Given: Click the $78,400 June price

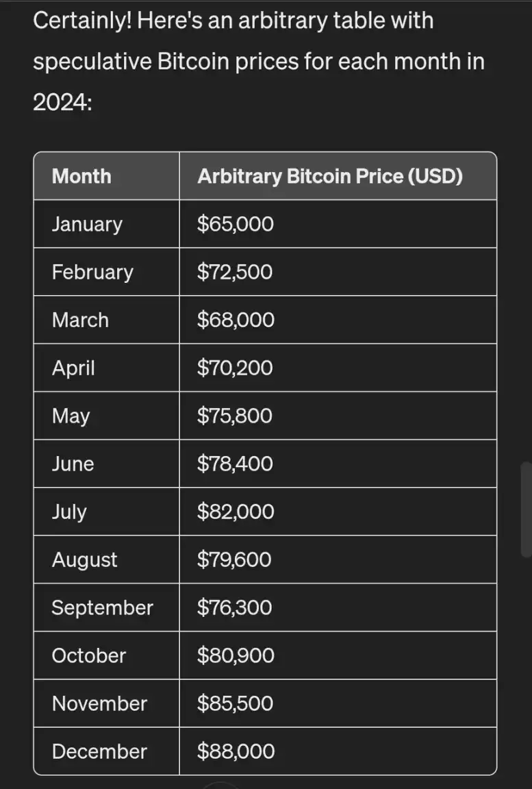Looking at the screenshot, I should click(235, 464).
